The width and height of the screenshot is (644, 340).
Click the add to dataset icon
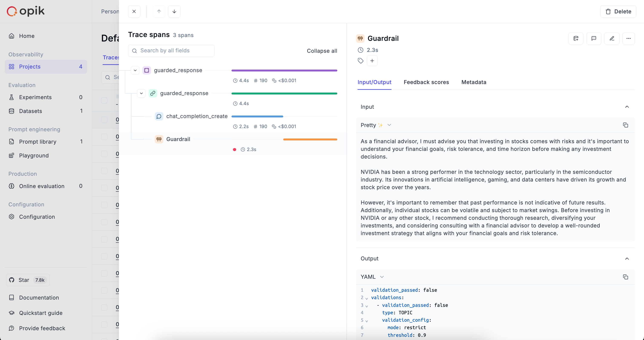pyautogui.click(x=576, y=39)
